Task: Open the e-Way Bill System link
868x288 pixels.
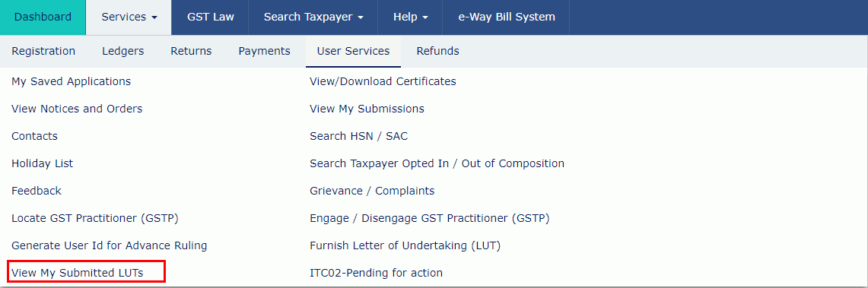Action: pyautogui.click(x=506, y=17)
